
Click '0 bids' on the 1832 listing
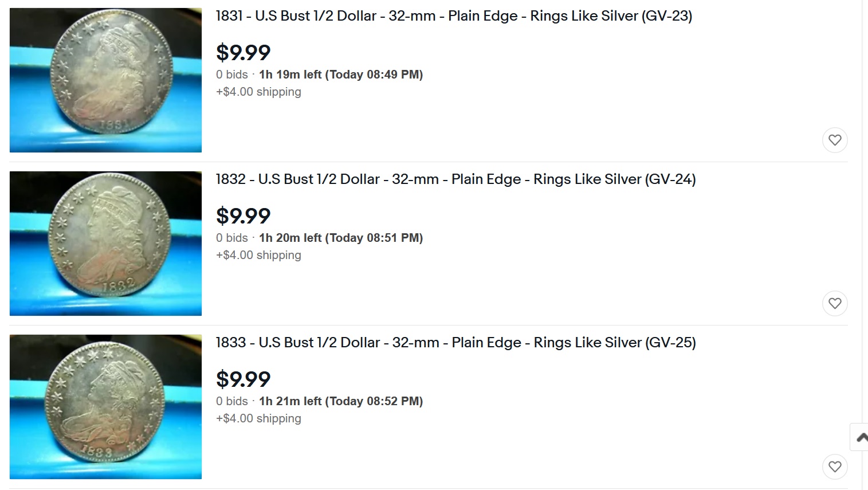click(232, 238)
